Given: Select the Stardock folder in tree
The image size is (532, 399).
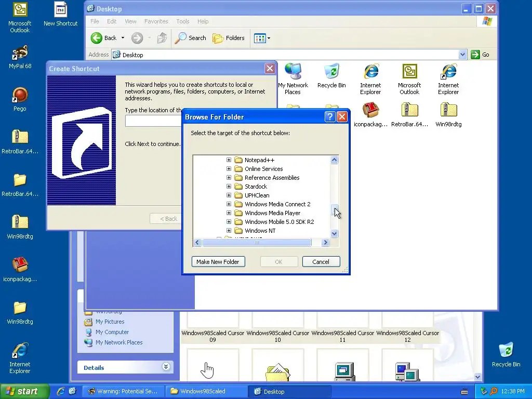Looking at the screenshot, I should 256,187.
